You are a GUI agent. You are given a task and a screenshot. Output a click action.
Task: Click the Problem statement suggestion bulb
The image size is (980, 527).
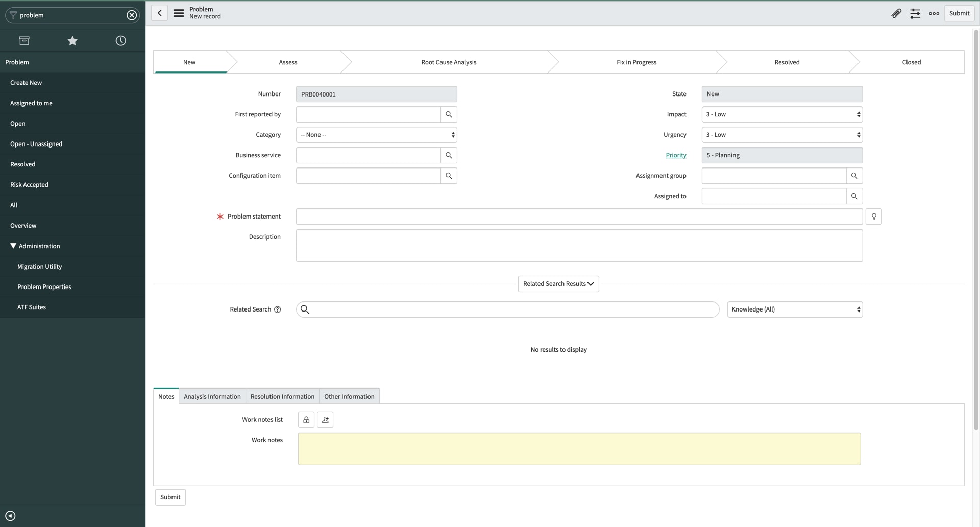click(x=874, y=217)
